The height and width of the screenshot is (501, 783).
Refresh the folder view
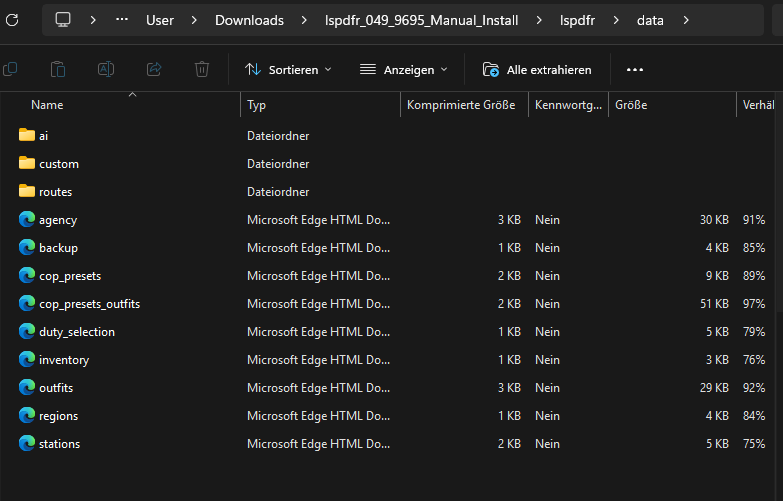[x=12, y=20]
